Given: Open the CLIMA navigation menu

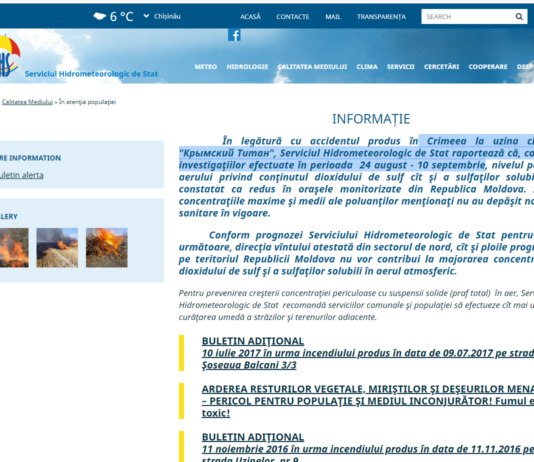Looking at the screenshot, I should tap(367, 67).
